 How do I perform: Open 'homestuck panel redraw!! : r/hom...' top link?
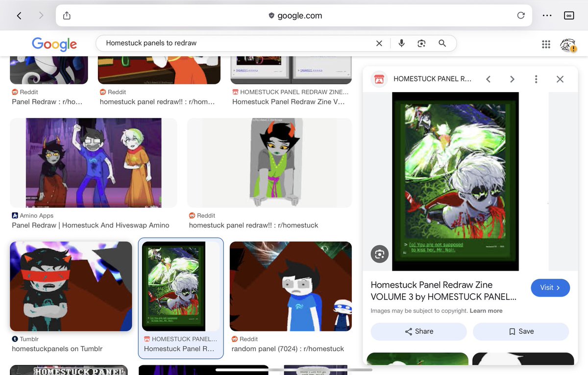coord(157,102)
